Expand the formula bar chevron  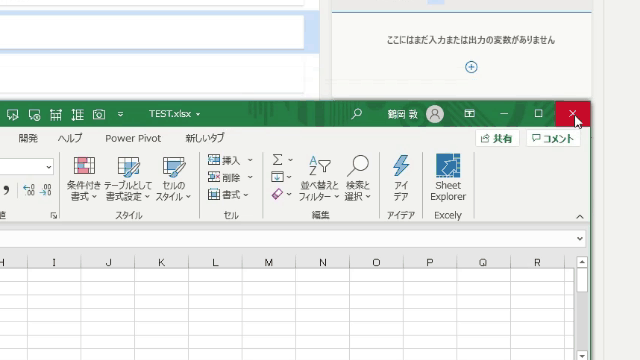click(x=580, y=238)
